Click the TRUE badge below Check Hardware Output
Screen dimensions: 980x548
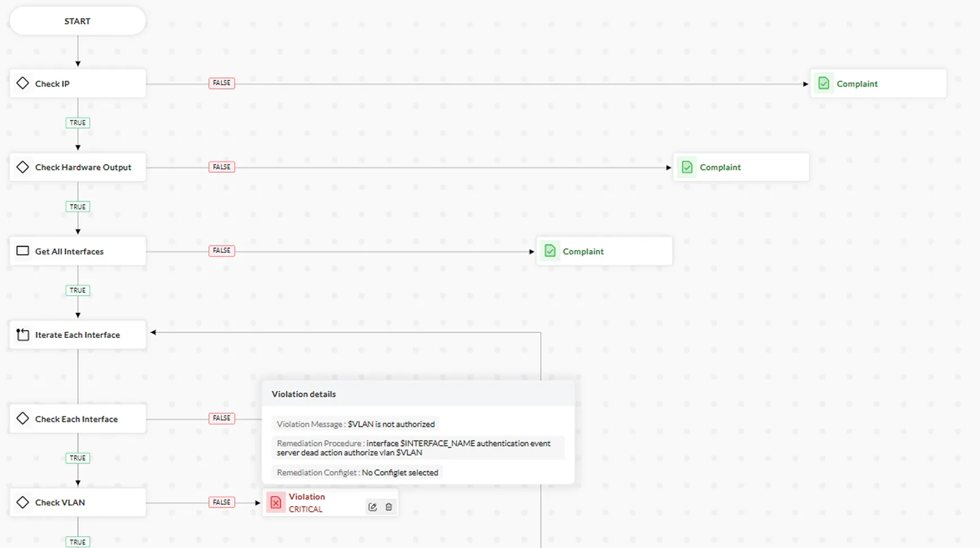click(77, 207)
